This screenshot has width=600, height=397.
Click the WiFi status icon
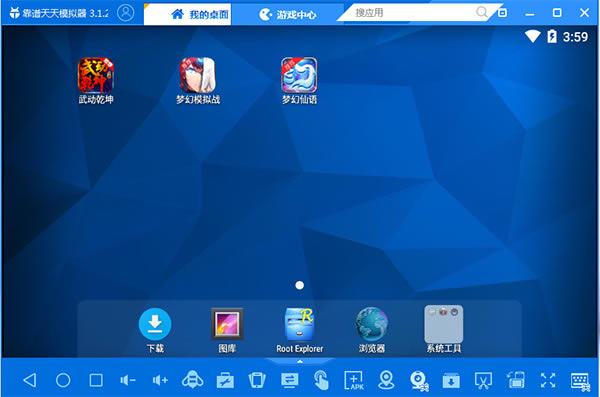point(533,36)
